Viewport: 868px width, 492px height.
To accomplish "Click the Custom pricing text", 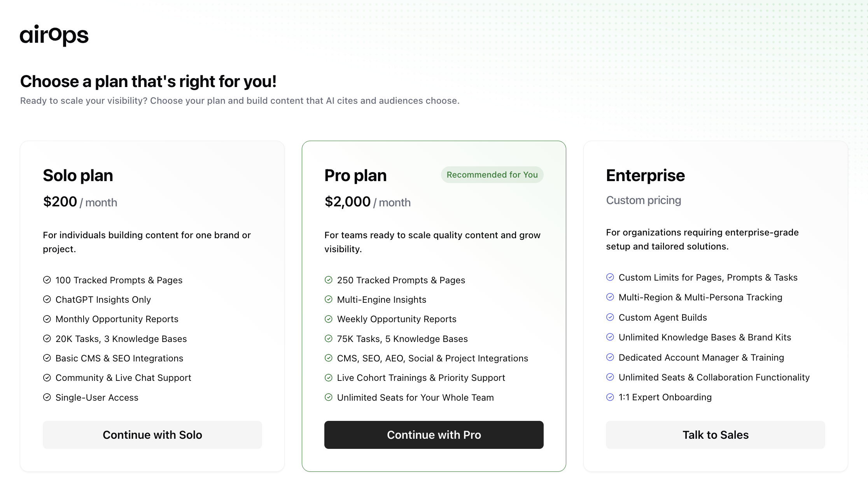I will (x=643, y=200).
